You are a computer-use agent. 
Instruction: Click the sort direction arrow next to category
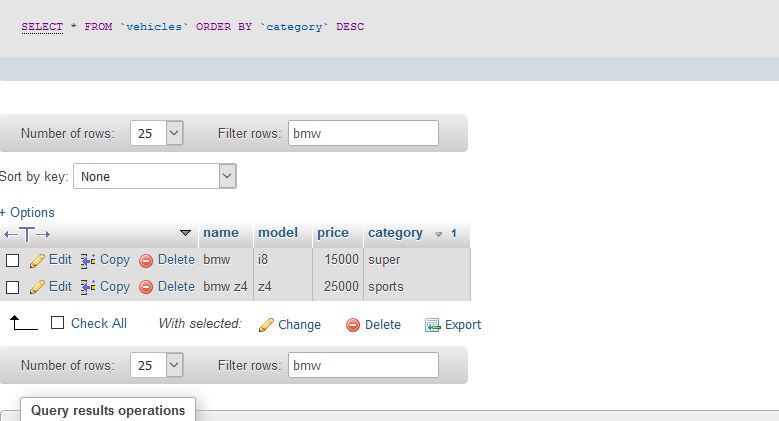pyautogui.click(x=438, y=234)
